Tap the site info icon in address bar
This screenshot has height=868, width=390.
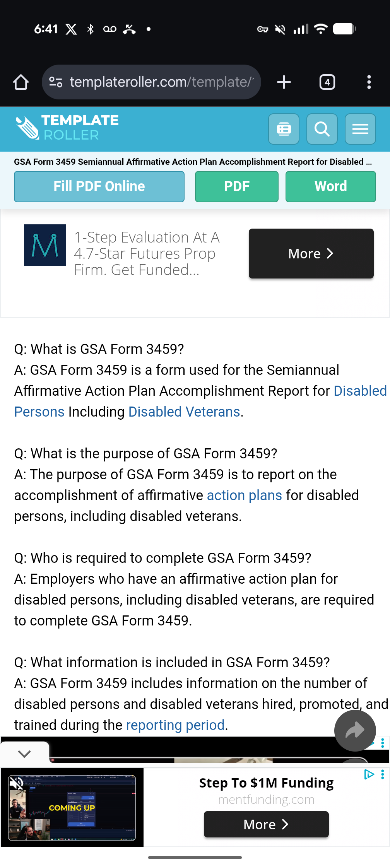(56, 82)
